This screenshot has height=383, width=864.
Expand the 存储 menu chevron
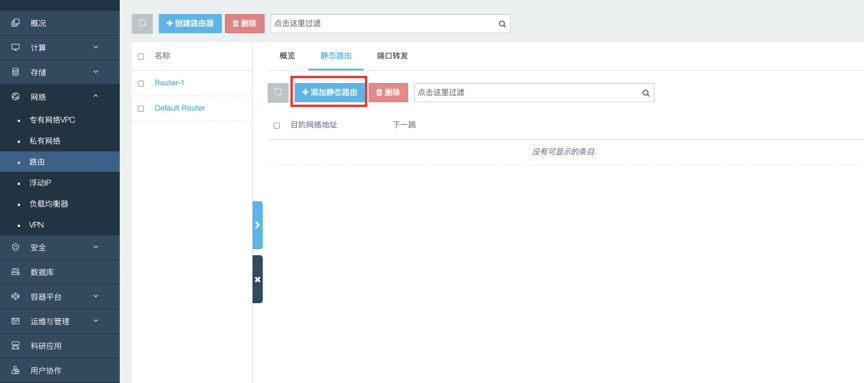pos(96,72)
